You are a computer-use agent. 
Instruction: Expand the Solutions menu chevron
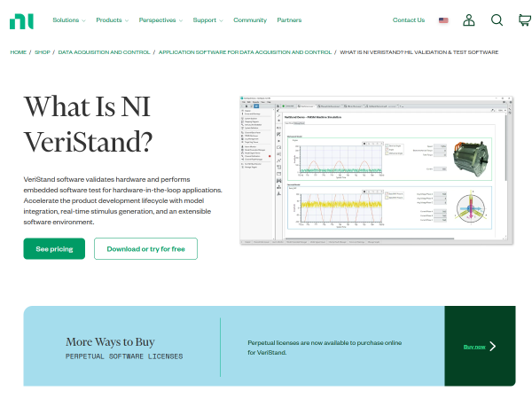coord(84,20)
